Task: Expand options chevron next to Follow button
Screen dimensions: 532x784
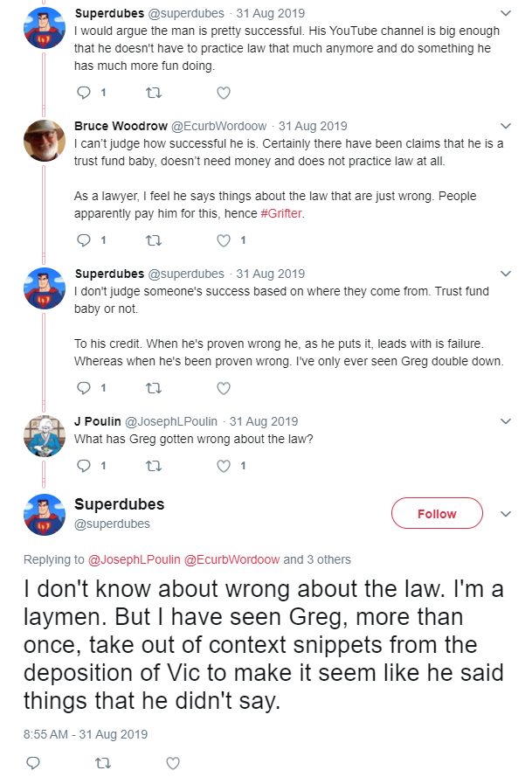Action: (x=506, y=514)
